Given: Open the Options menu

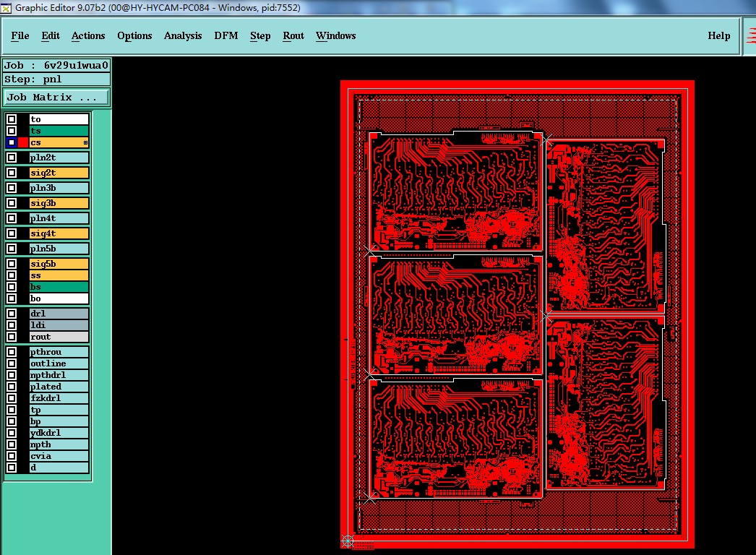Looking at the screenshot, I should (x=134, y=35).
